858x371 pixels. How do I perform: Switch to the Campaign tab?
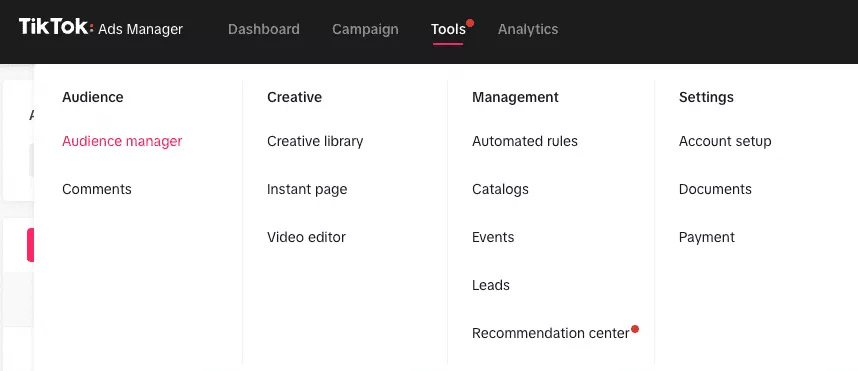click(365, 29)
